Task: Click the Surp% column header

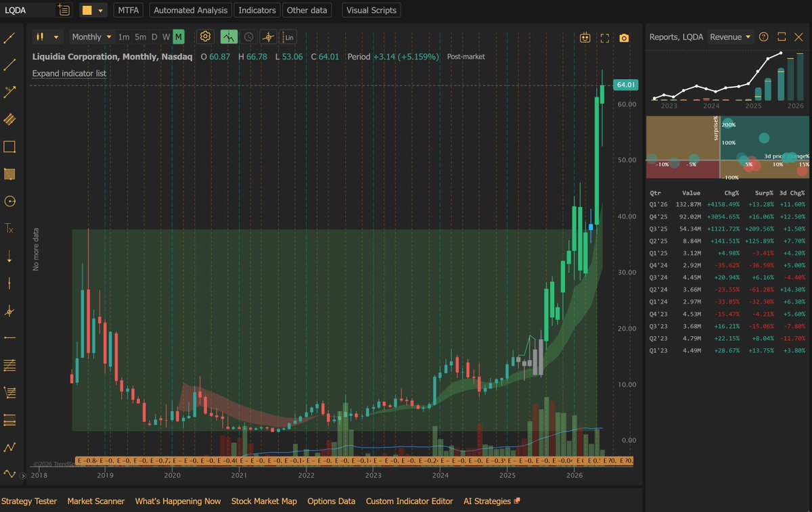Action: pos(764,192)
